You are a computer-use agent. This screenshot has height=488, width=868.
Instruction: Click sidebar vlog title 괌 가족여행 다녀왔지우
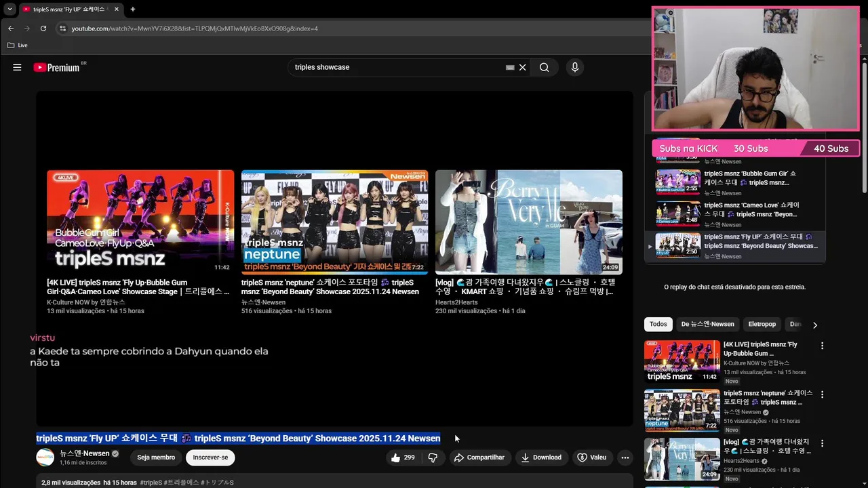[768, 447]
